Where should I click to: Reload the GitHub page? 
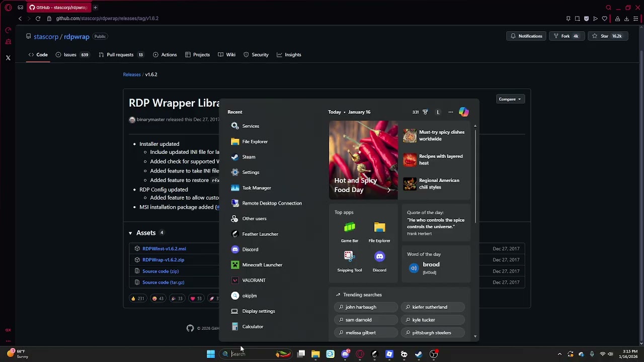(38, 19)
